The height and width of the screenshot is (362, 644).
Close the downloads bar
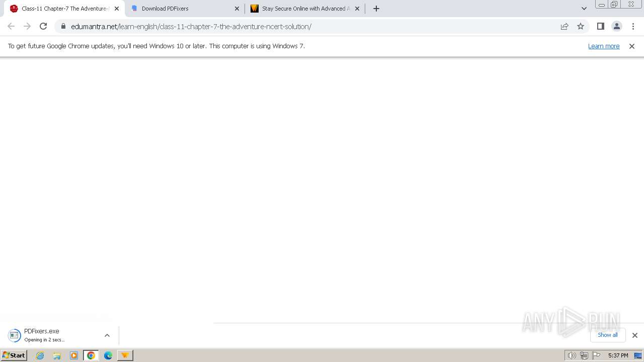coord(635,335)
